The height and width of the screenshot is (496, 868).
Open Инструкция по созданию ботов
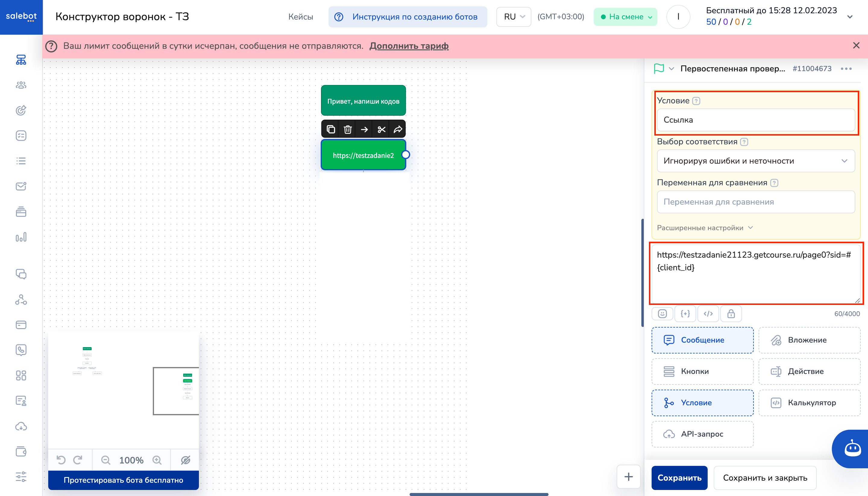[x=408, y=17]
